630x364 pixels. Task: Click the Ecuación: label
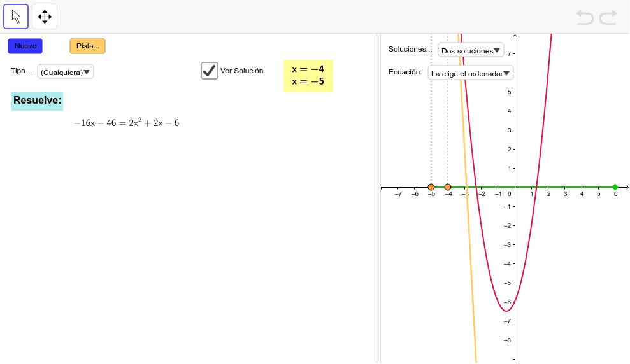pos(405,73)
